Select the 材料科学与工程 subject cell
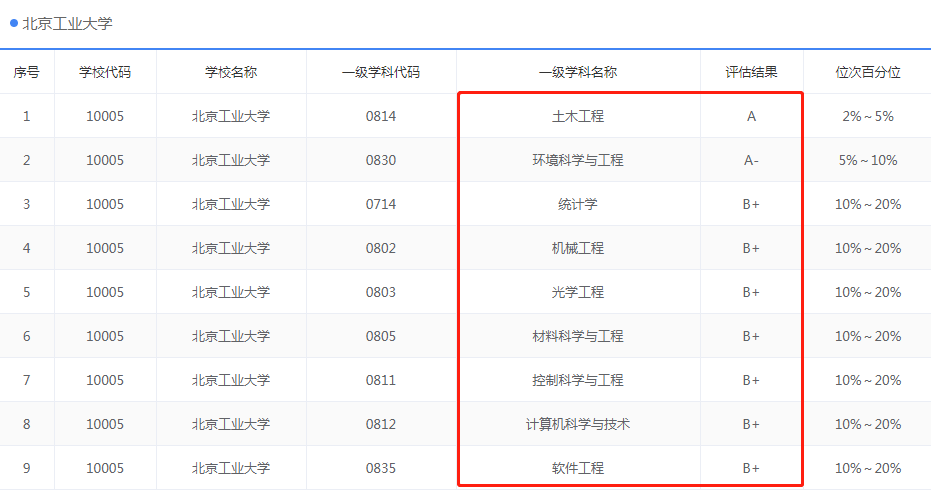The width and height of the screenshot is (931, 490). [578, 336]
